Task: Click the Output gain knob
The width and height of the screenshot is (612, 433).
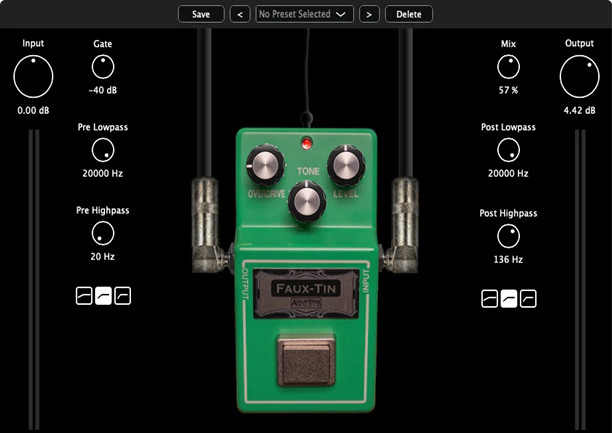Action: (579, 78)
